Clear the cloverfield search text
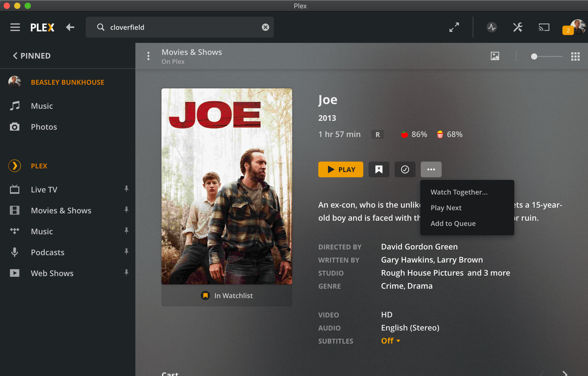The width and height of the screenshot is (588, 376). [x=266, y=27]
